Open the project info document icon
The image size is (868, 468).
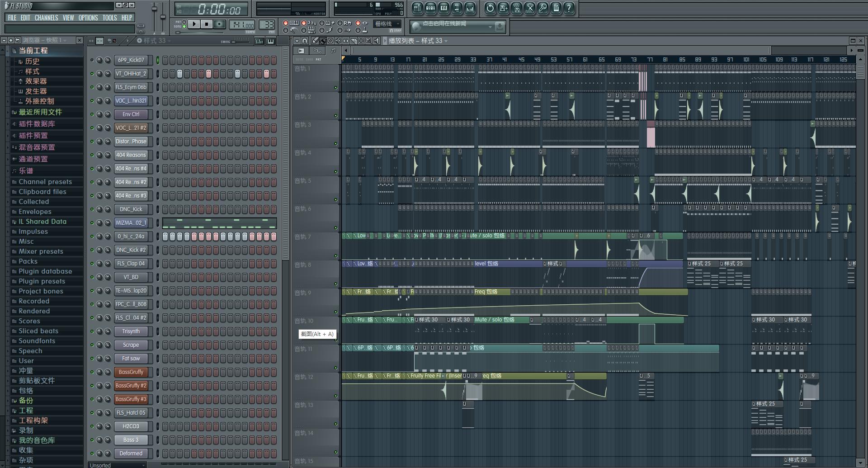coord(556,8)
